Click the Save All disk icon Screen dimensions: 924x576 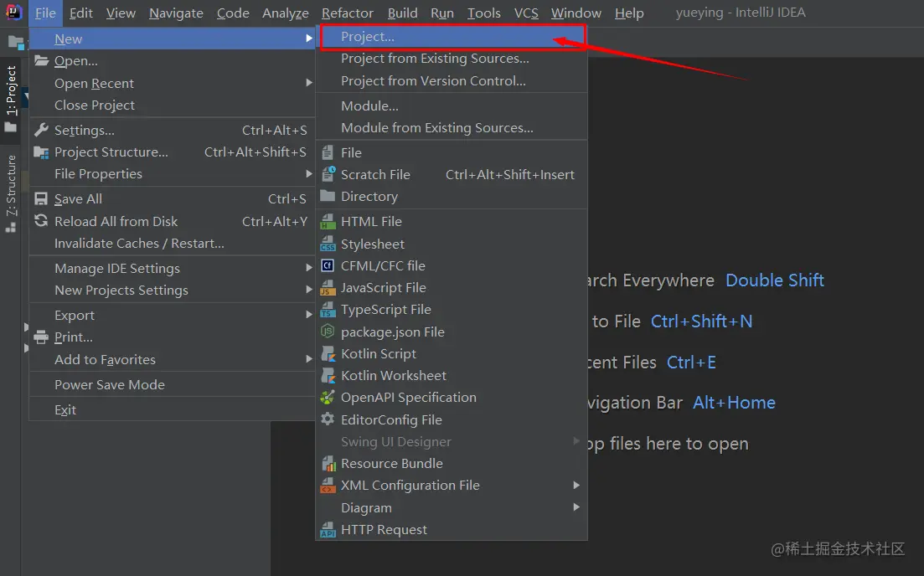click(x=41, y=198)
